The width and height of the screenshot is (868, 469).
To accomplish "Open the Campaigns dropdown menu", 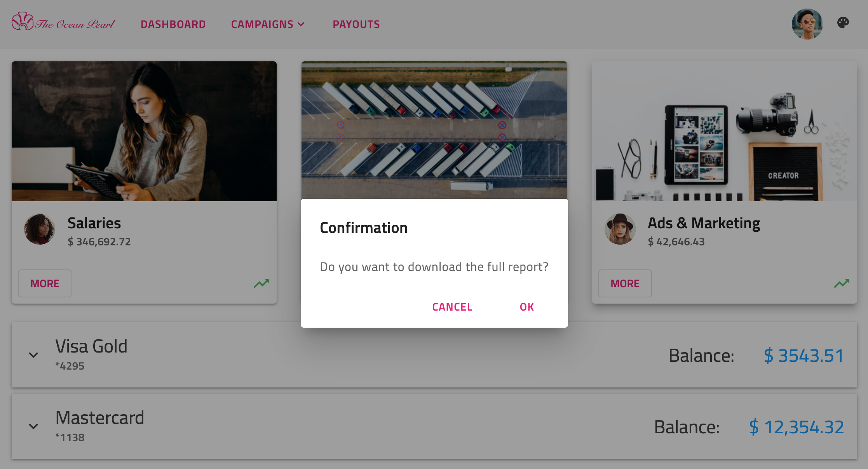I will (267, 24).
